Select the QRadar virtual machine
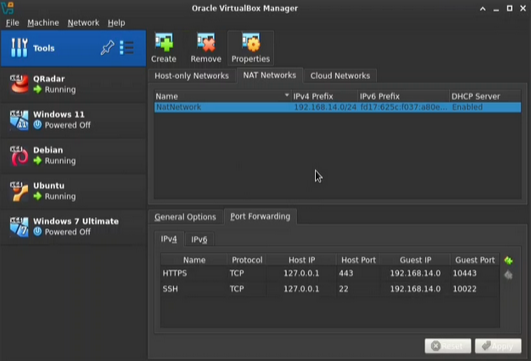The width and height of the screenshot is (531, 361). coord(73,84)
